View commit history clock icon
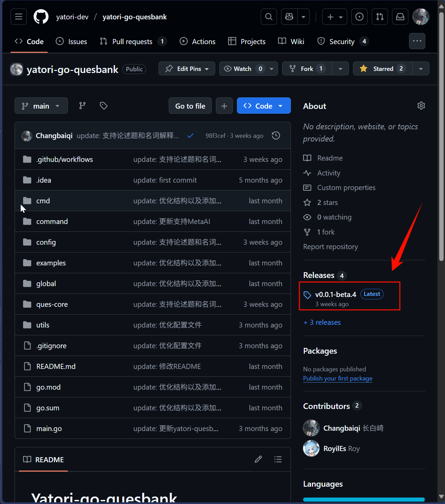Image resolution: width=445 pixels, height=504 pixels. (x=276, y=136)
